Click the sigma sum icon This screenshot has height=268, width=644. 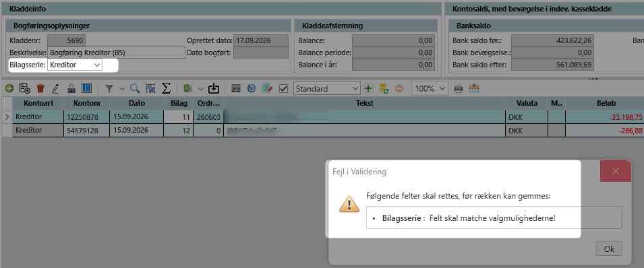point(166,88)
